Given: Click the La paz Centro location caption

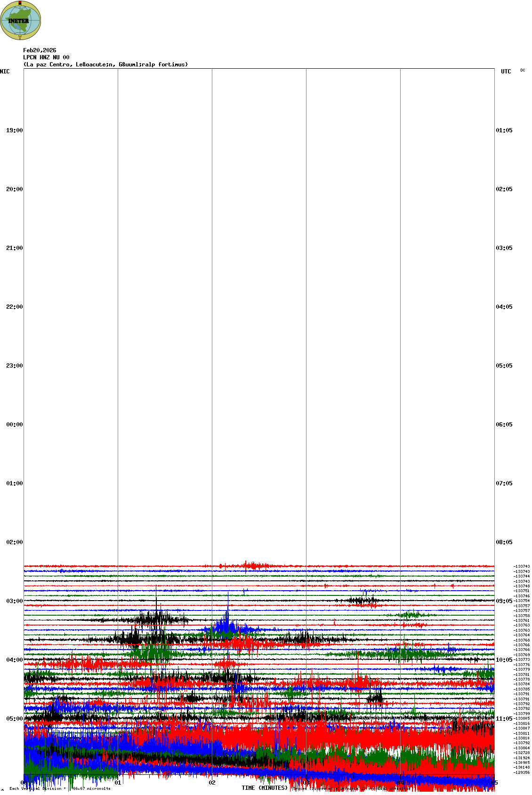Looking at the screenshot, I should tap(105, 64).
